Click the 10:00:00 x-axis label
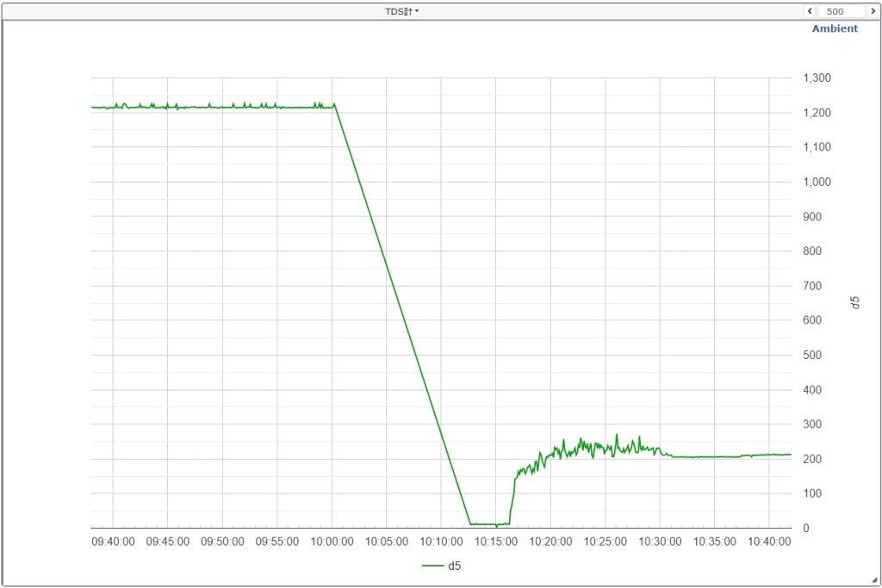 click(332, 542)
